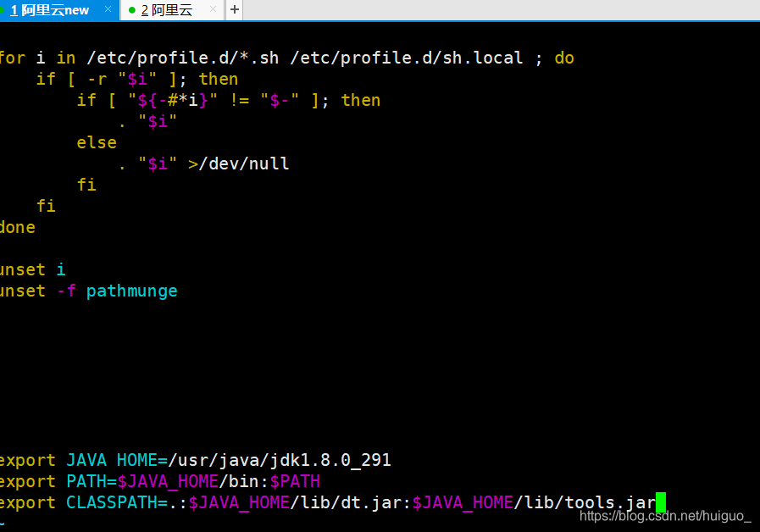This screenshot has height=532, width=760.
Task: Click the "done" keyword
Action: tap(18, 227)
